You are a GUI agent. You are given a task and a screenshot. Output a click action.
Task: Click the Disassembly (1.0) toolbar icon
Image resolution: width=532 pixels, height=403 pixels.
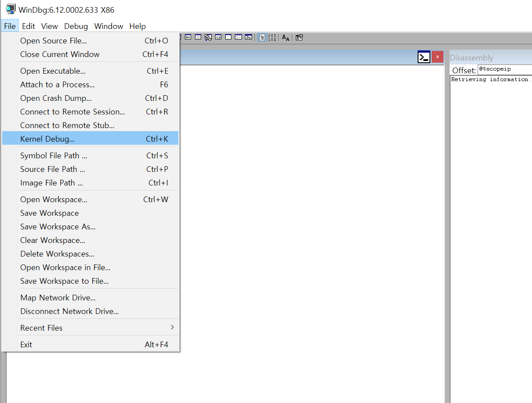tap(218, 37)
